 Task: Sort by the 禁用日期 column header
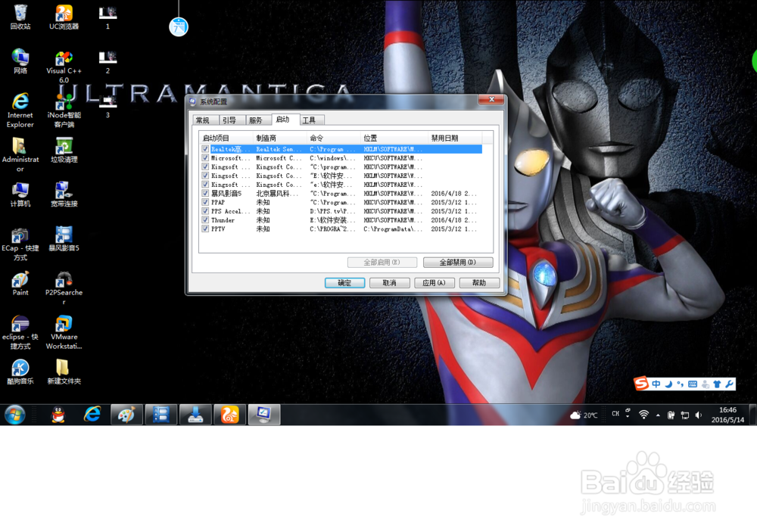tap(453, 138)
